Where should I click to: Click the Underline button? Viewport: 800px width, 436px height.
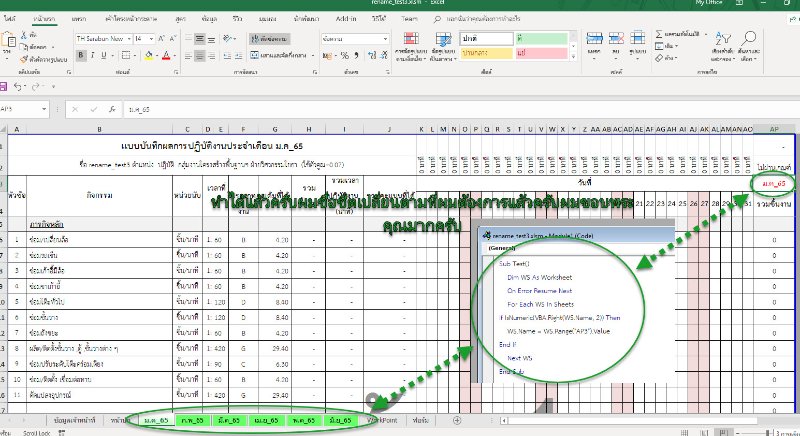coord(103,54)
